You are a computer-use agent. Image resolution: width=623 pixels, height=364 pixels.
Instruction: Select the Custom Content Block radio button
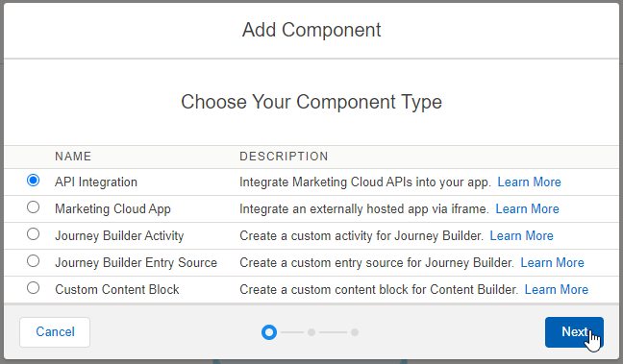tap(33, 288)
